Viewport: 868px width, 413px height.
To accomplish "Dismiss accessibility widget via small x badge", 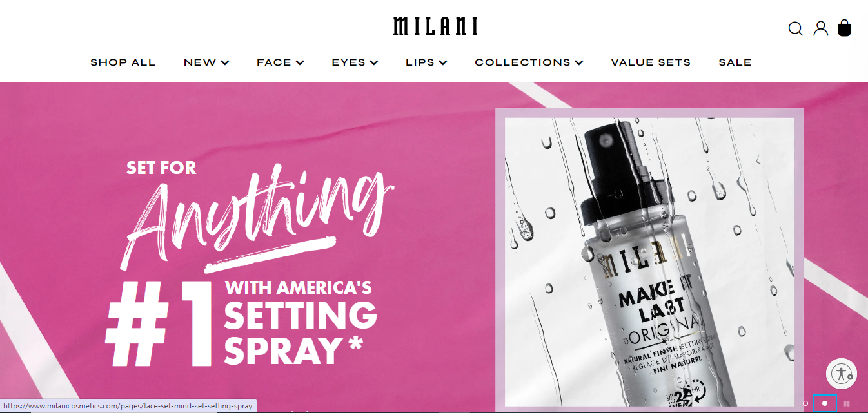I will (x=850, y=377).
